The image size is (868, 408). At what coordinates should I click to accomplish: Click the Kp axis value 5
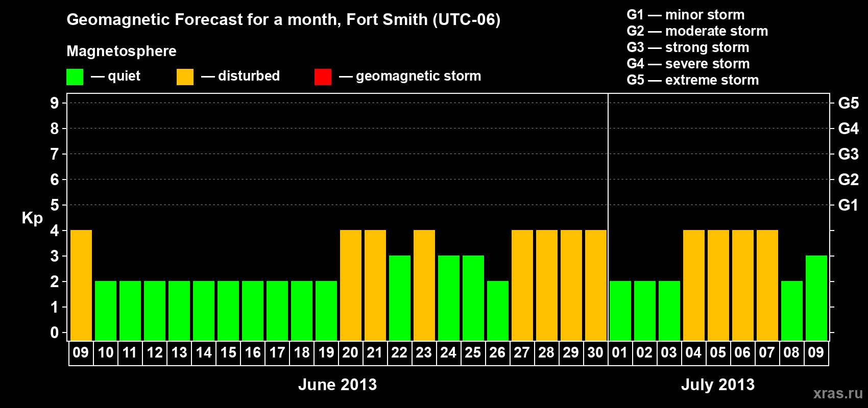click(55, 205)
